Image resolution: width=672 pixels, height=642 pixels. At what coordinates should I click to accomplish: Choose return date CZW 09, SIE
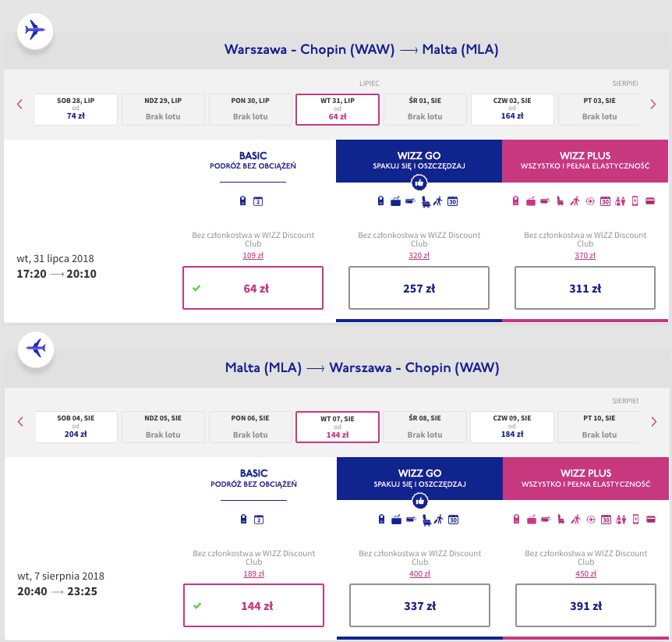pyautogui.click(x=512, y=427)
